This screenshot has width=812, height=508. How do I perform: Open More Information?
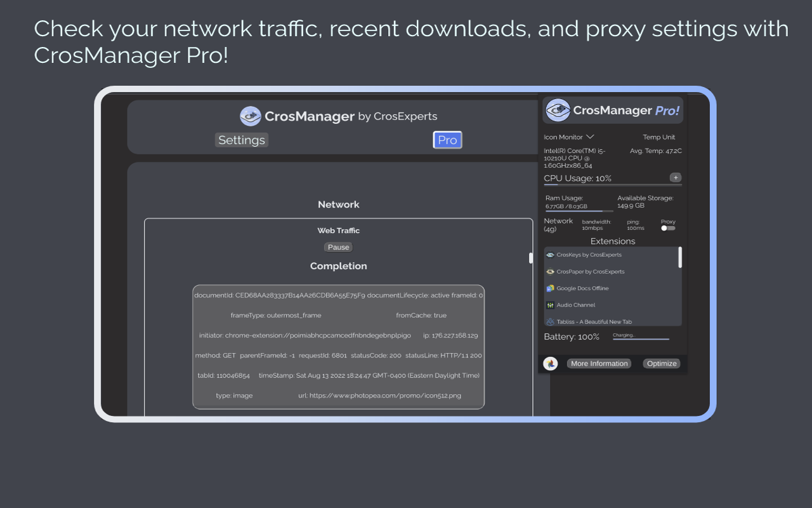[x=599, y=364]
